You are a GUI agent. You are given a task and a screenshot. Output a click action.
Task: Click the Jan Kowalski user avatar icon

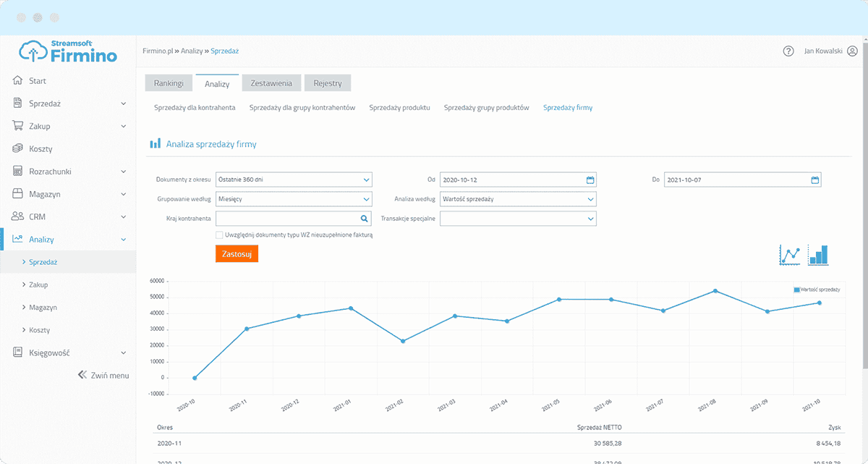852,51
